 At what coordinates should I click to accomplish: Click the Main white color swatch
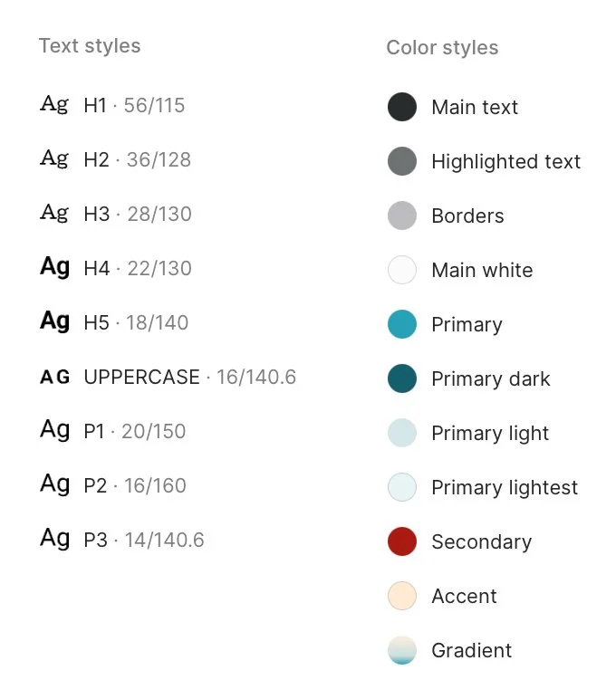[402, 270]
